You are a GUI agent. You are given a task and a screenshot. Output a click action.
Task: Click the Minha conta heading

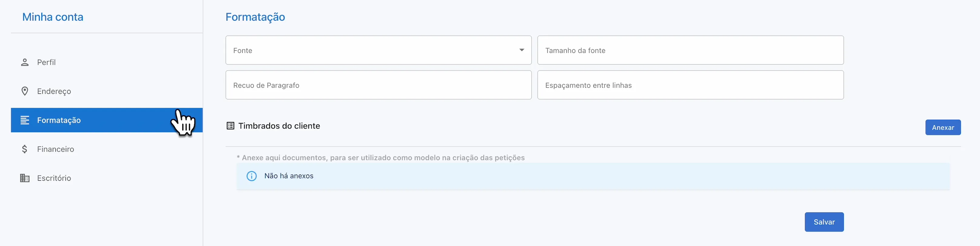[x=52, y=17]
